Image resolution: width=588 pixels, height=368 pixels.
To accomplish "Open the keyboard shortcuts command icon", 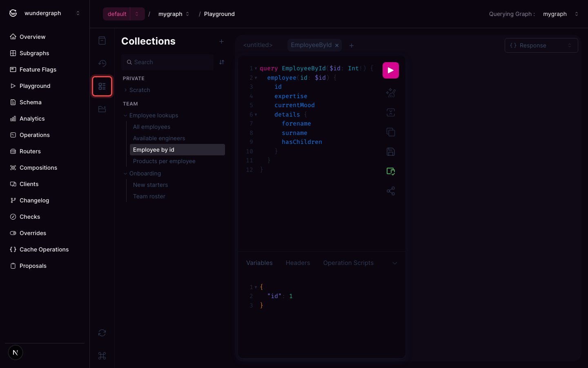I will pos(102,356).
